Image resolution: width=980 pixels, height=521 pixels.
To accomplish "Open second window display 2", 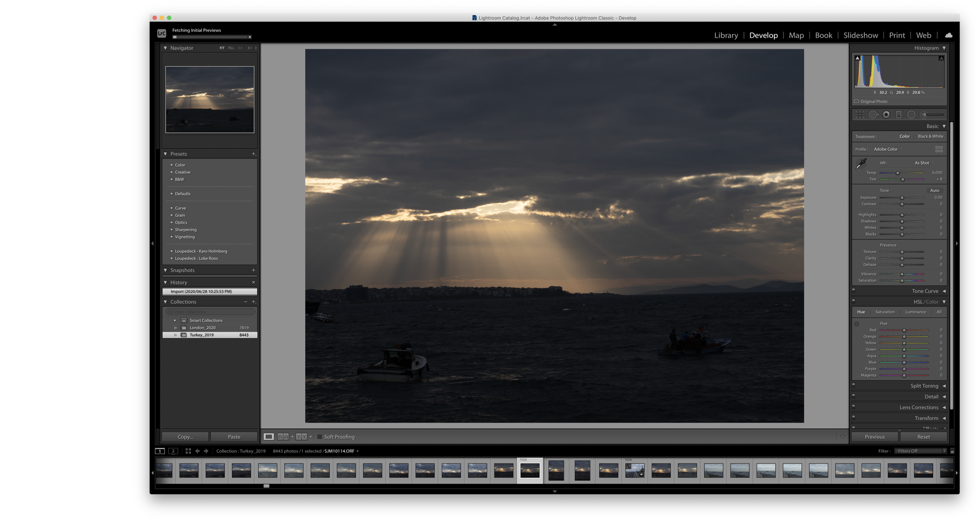I will tap(173, 451).
